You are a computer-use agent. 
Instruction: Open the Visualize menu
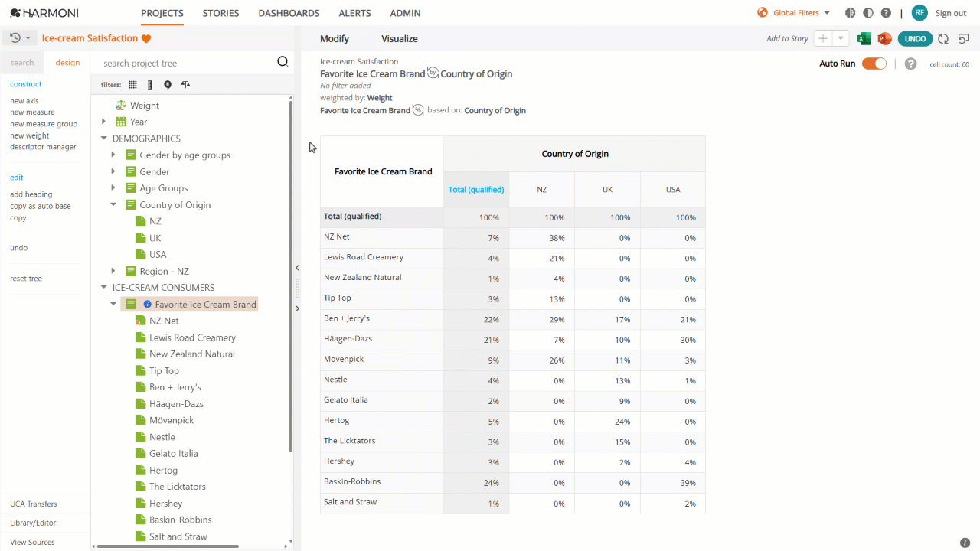400,39
